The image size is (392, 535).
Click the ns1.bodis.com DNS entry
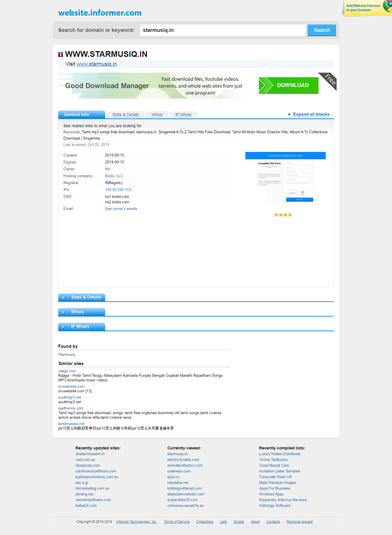117,197
